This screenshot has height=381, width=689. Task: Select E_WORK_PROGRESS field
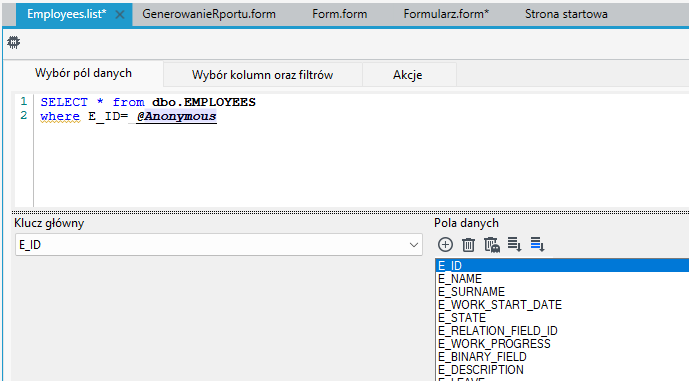pos(562,344)
